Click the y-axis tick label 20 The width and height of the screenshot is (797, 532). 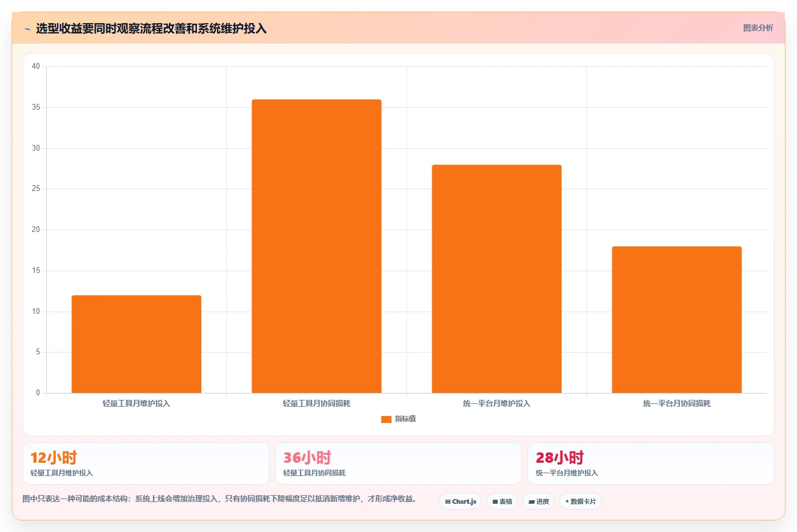coord(36,230)
